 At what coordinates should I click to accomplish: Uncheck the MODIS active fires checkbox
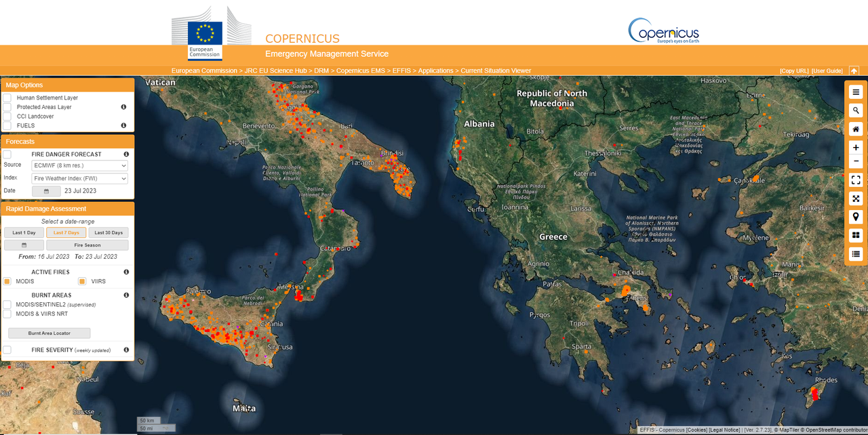pos(7,281)
